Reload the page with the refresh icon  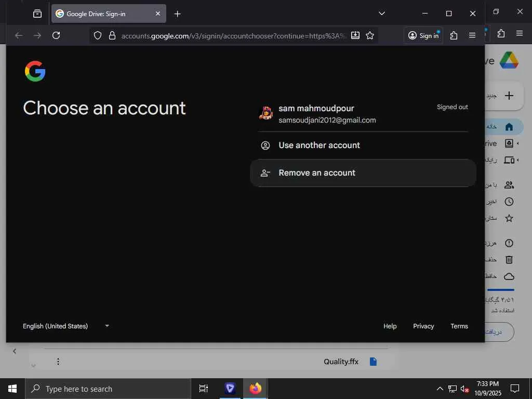[56, 35]
